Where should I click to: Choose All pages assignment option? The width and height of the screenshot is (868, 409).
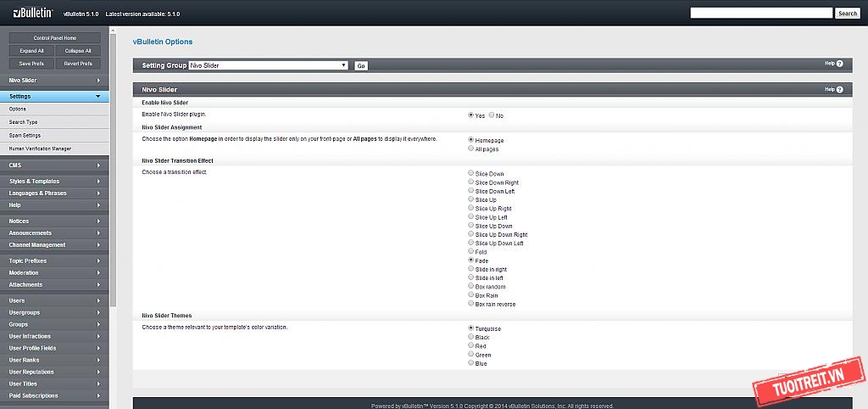tap(471, 148)
